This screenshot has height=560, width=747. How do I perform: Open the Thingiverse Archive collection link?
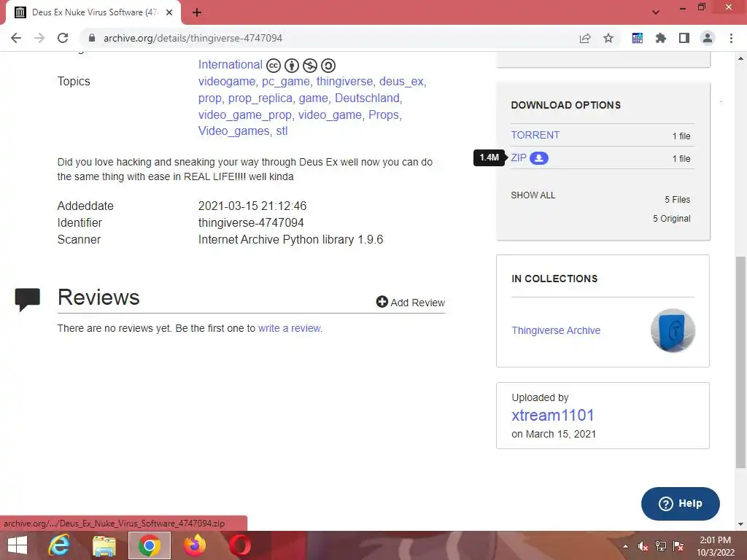pos(556,330)
